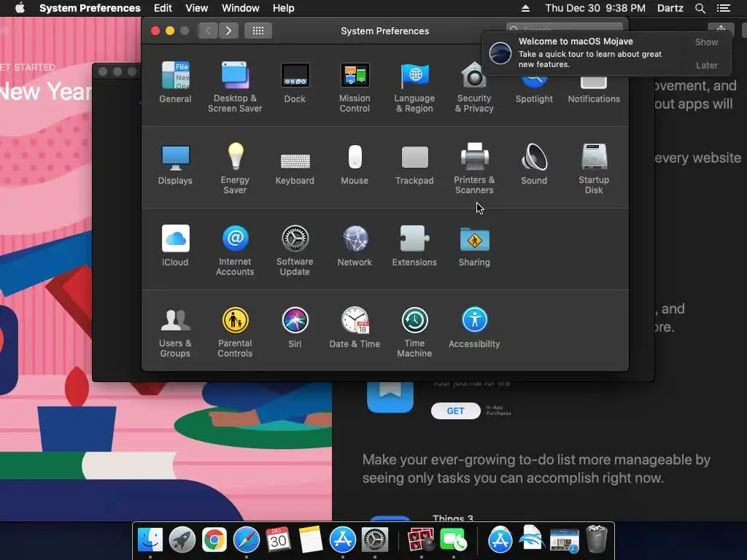Click the Dartz user name in menu bar
Image resolution: width=747 pixels, height=560 pixels.
click(670, 8)
